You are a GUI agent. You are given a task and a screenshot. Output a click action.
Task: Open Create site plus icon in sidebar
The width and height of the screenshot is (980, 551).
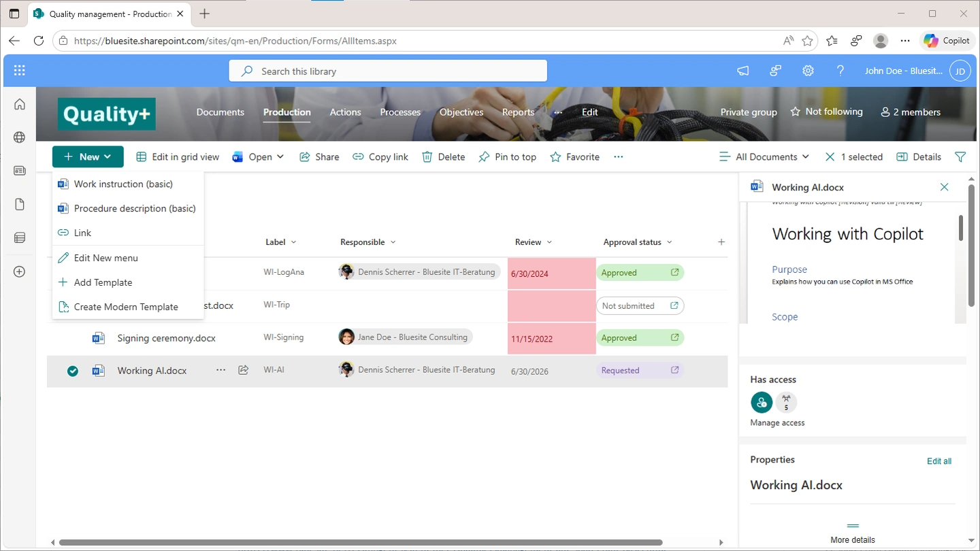[x=20, y=271]
